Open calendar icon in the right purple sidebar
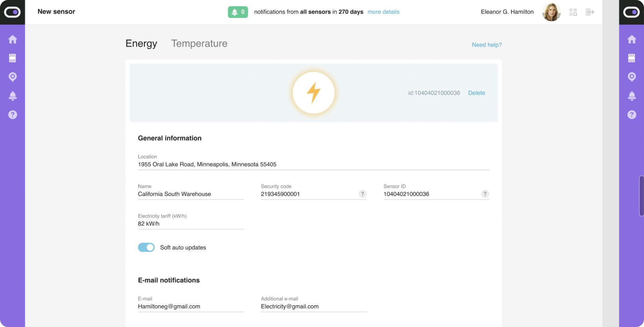Viewport: 644px width, 327px height. point(632,58)
